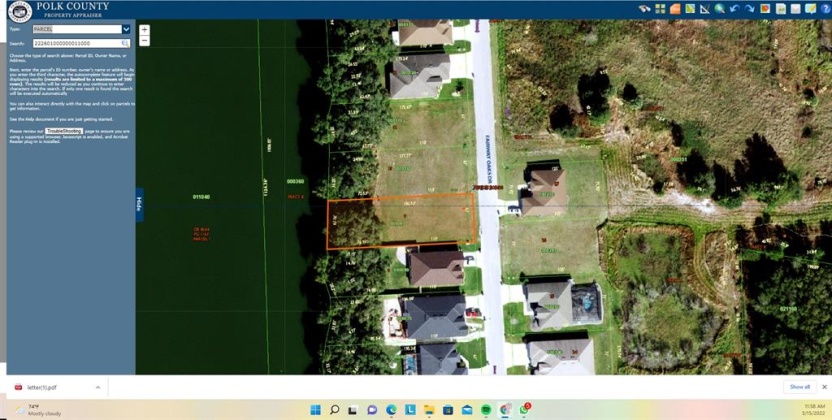Zoom out with the minus button
Image resolution: width=832 pixels, height=420 pixels.
click(x=144, y=41)
